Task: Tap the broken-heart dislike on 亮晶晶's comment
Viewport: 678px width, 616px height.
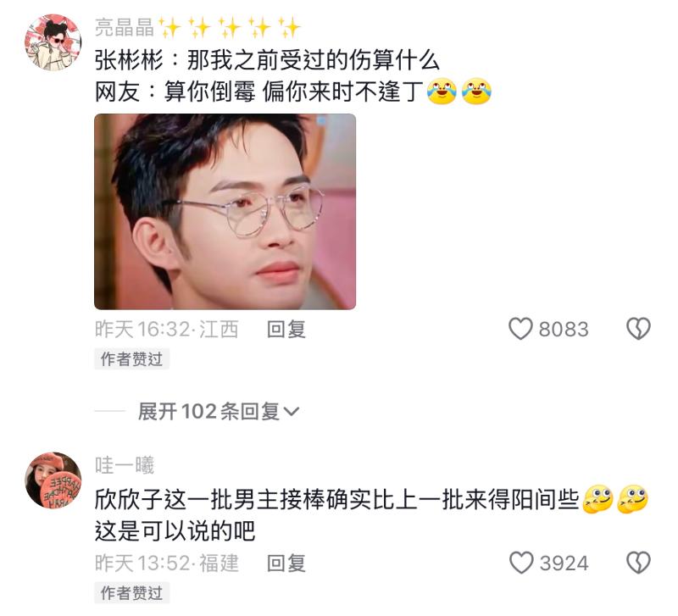Action: tap(639, 329)
